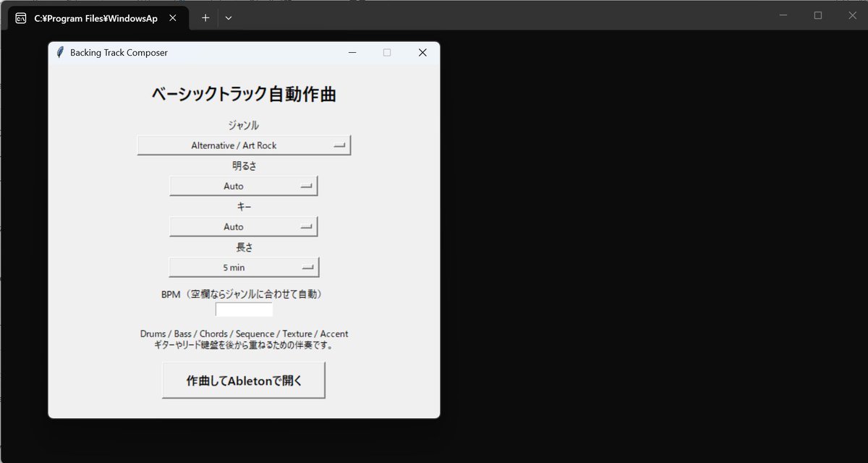This screenshot has height=463, width=868.
Task: Click the terminal icon in the C:\Program Files tab
Action: point(21,18)
